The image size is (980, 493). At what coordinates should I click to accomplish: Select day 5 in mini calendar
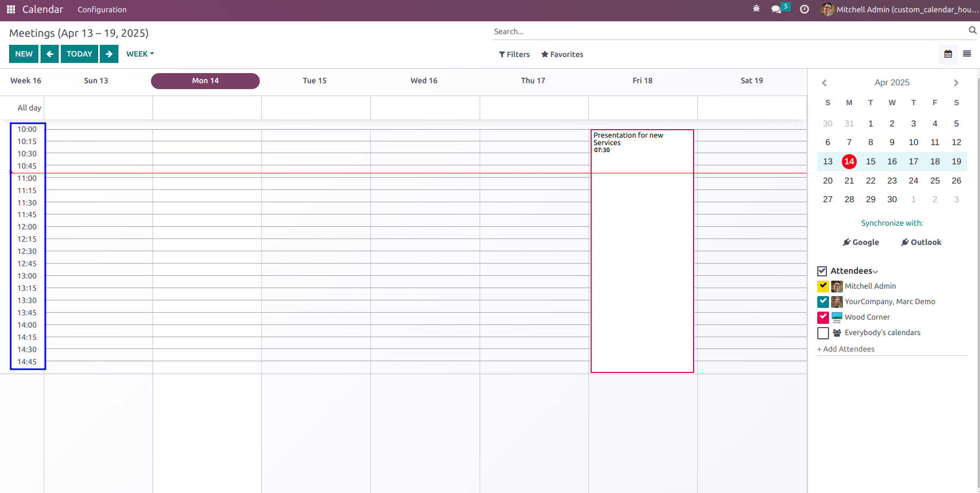point(957,124)
